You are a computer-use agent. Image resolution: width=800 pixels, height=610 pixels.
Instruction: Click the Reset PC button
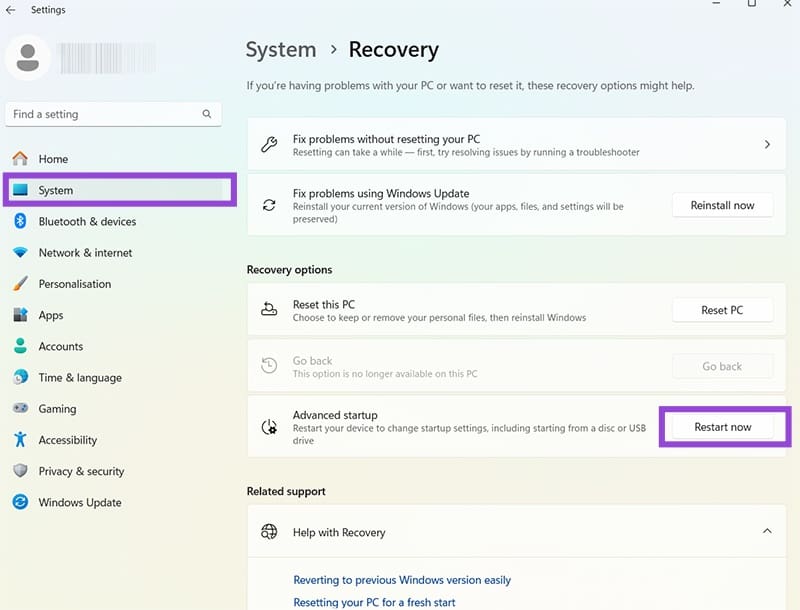[x=722, y=310]
